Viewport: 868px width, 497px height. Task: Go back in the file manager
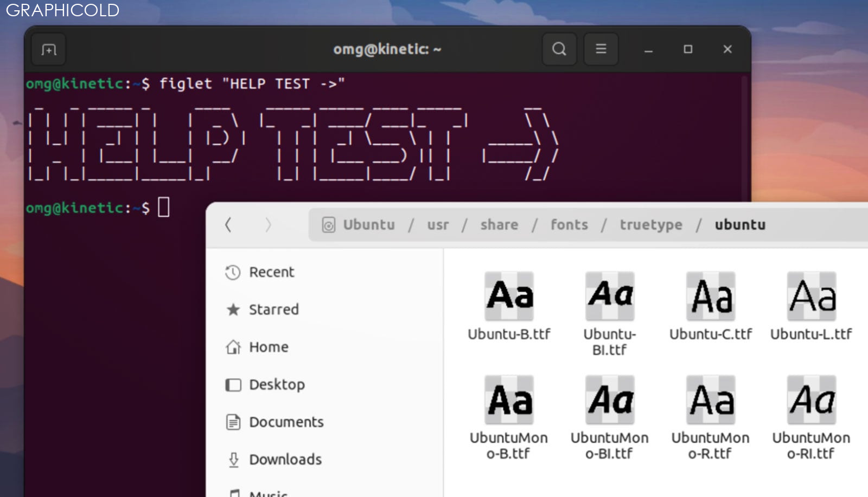point(228,225)
